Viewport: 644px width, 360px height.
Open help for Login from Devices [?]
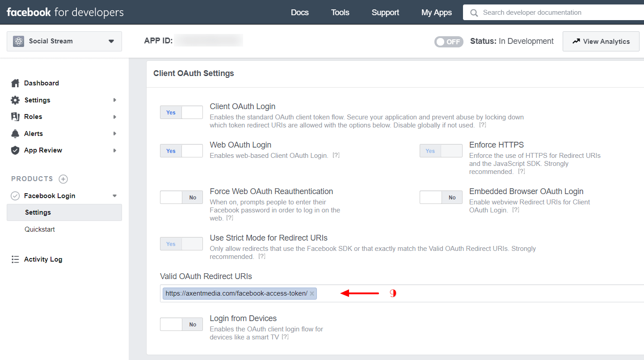(x=285, y=337)
